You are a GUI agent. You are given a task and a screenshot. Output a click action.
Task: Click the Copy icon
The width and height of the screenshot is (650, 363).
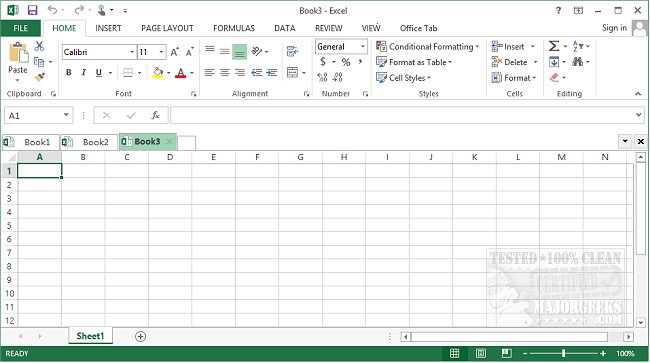[39, 62]
